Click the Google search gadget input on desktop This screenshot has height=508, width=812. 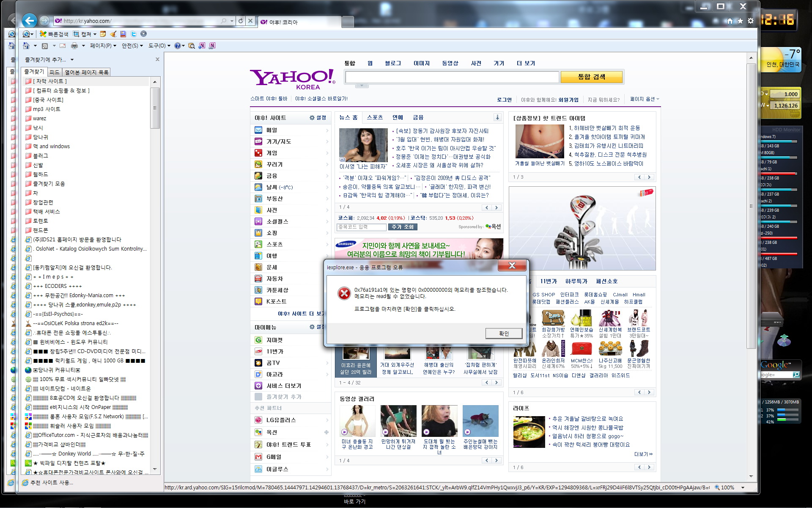tap(775, 375)
